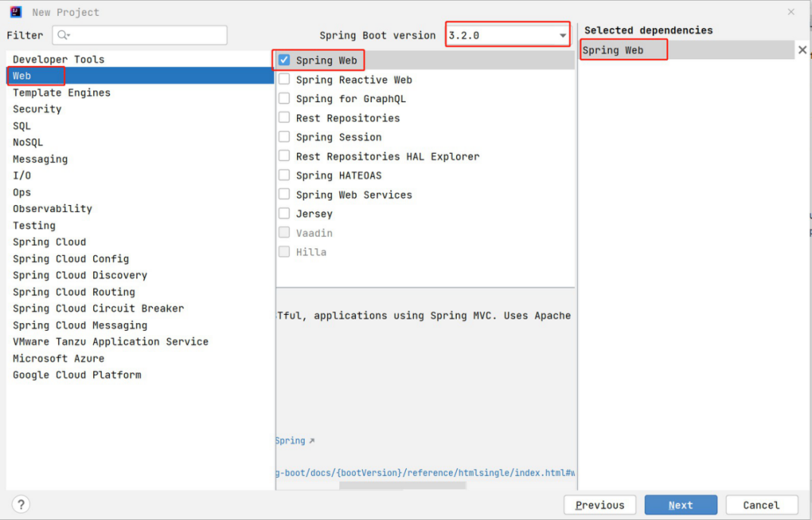Enable Spring Reactive Web dependency
The width and height of the screenshot is (812, 520).
pyautogui.click(x=284, y=79)
